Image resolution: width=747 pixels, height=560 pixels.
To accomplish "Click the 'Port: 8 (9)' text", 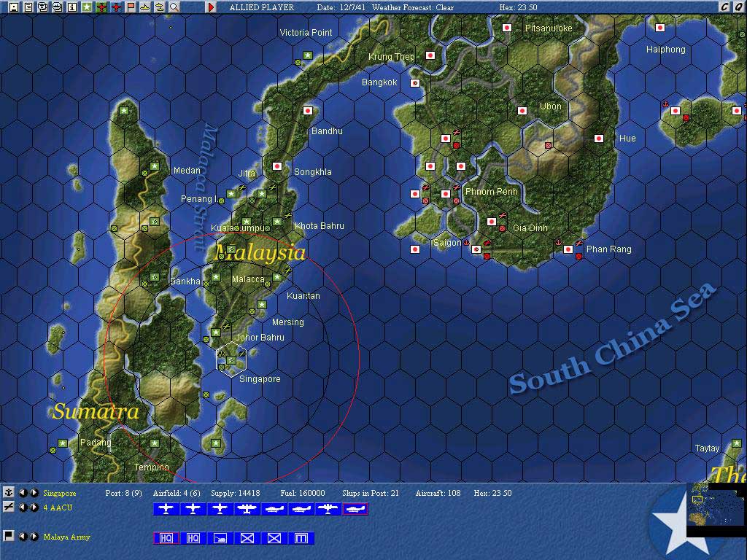I will tap(123, 493).
